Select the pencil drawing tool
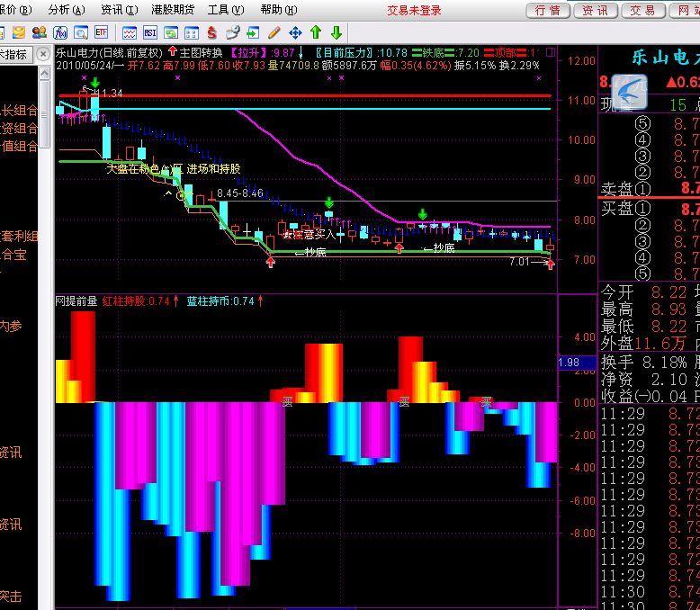700x610 pixels. (274, 32)
